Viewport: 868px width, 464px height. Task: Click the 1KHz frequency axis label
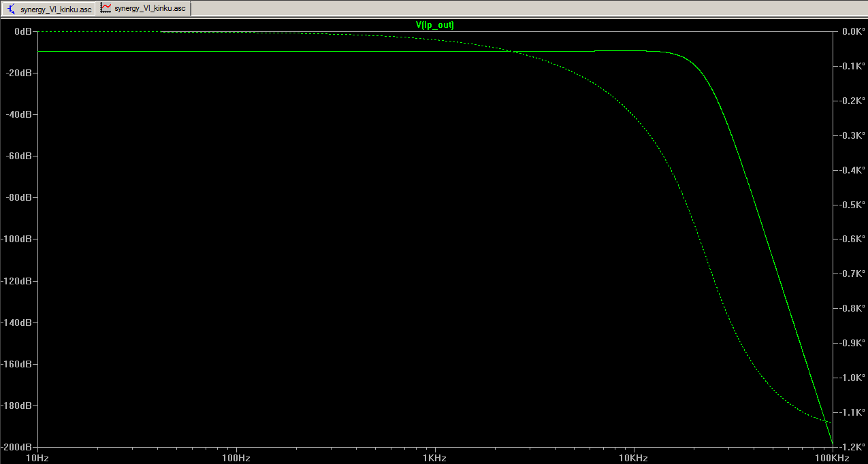tap(435, 459)
